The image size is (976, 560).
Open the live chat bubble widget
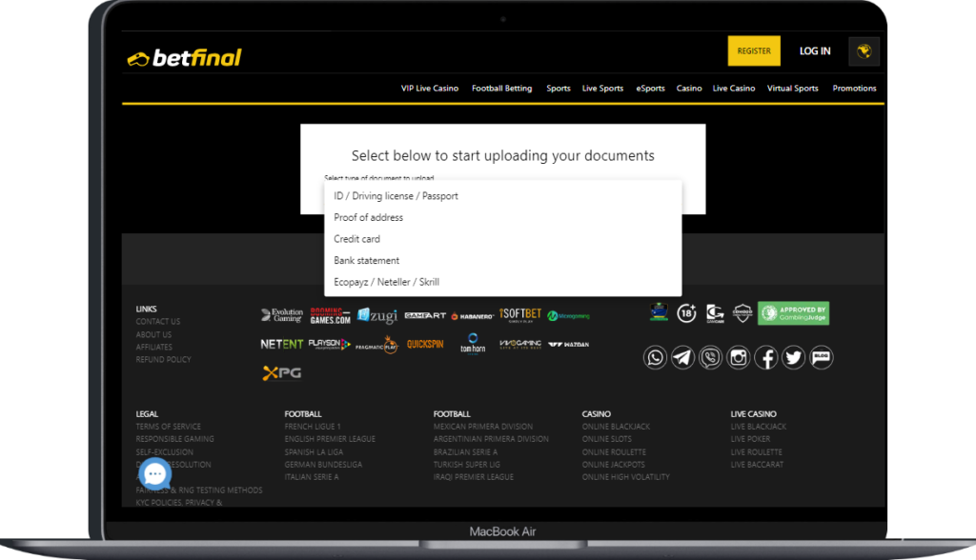[x=154, y=474]
